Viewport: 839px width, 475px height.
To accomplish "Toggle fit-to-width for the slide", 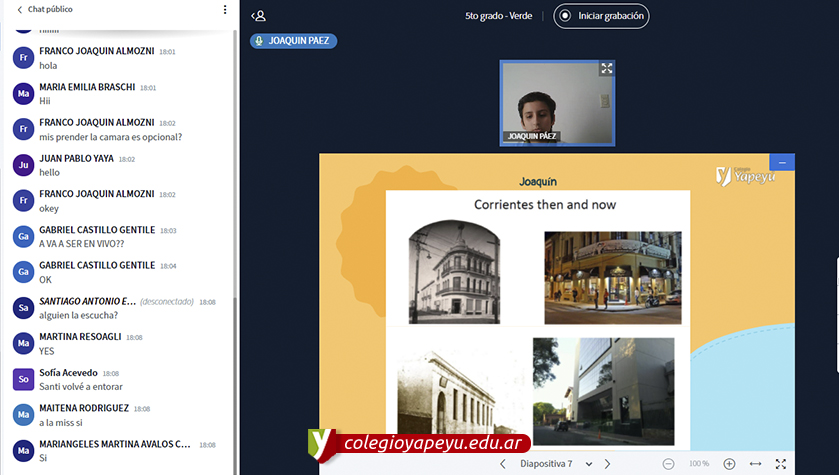I will [755, 464].
